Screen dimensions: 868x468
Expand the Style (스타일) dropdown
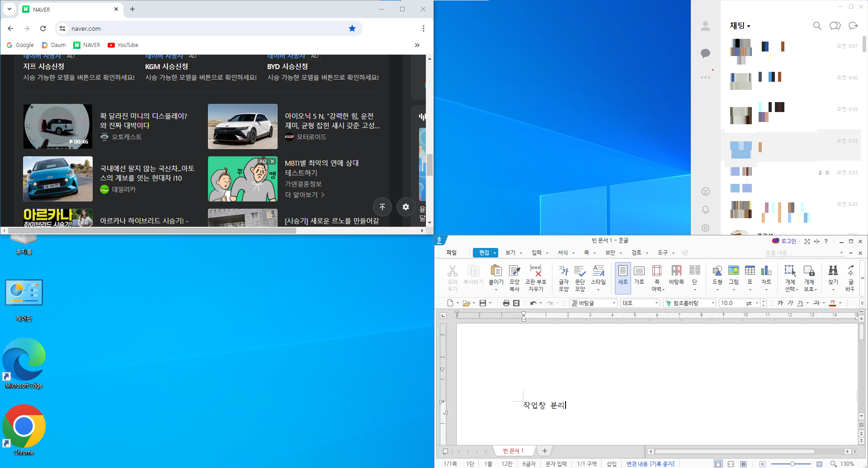[598, 290]
